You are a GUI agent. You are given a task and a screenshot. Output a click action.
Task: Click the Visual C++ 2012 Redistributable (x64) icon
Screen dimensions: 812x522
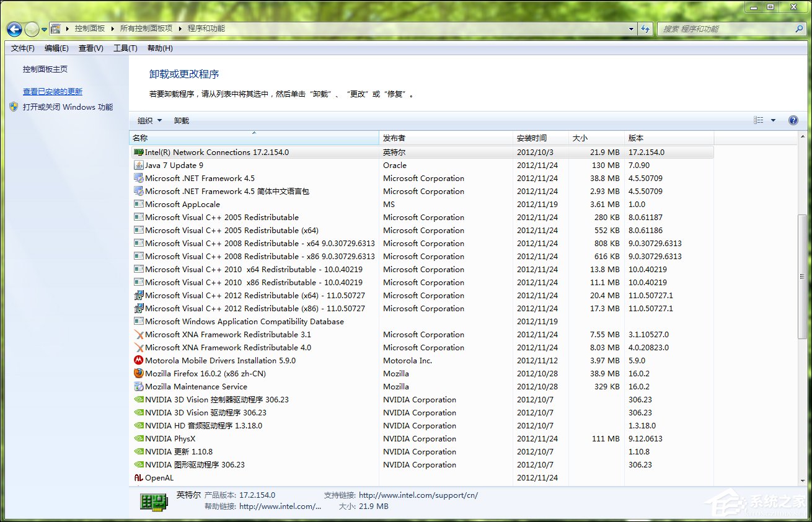(x=139, y=295)
